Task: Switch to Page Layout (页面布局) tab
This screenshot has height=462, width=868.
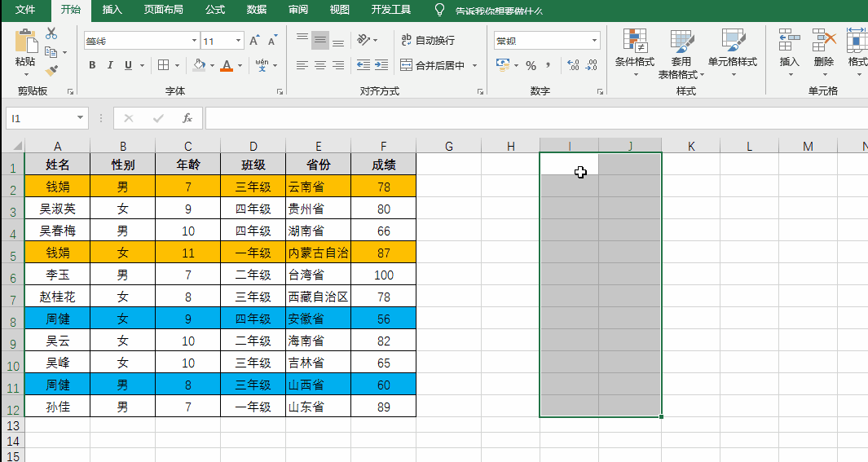Action: (163, 10)
